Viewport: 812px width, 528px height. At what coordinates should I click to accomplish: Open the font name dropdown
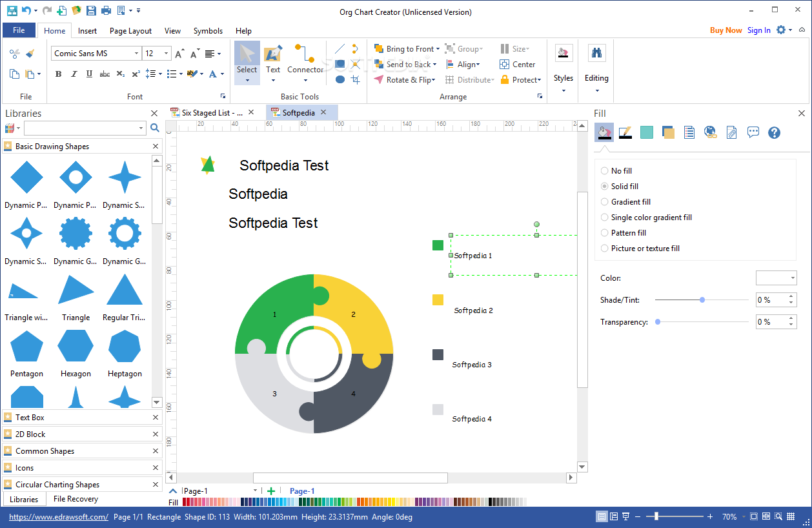tap(136, 54)
